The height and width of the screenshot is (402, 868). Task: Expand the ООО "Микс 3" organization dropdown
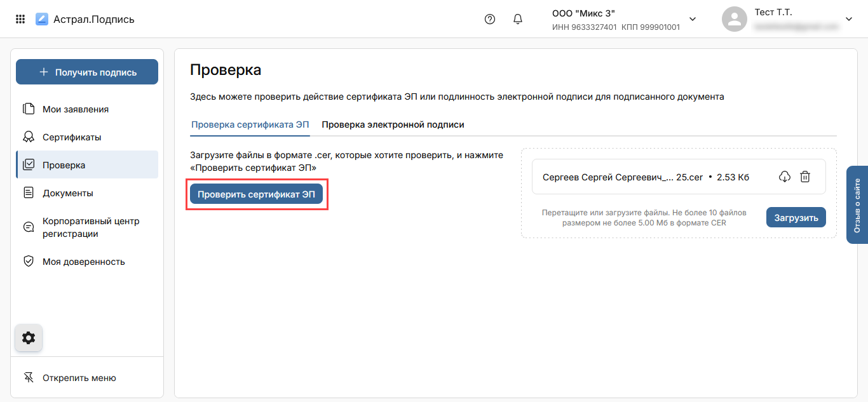693,19
